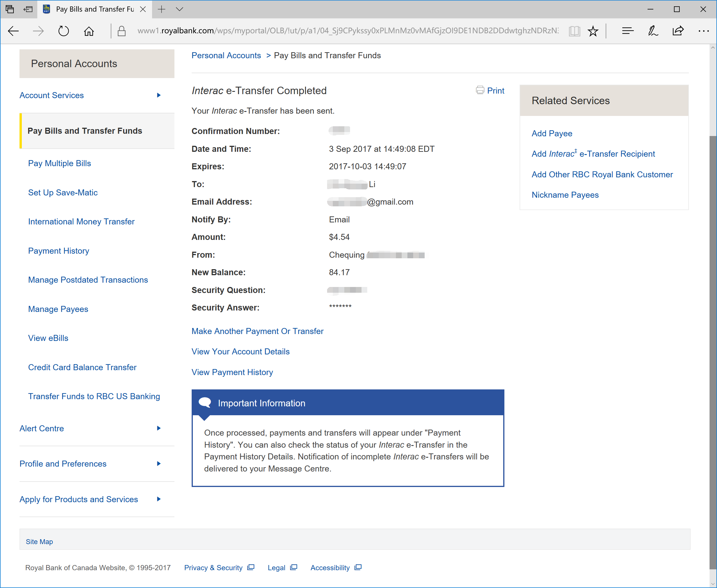Image resolution: width=717 pixels, height=588 pixels.
Task: Close the Pay Bills and Transfer tab
Action: coord(143,9)
